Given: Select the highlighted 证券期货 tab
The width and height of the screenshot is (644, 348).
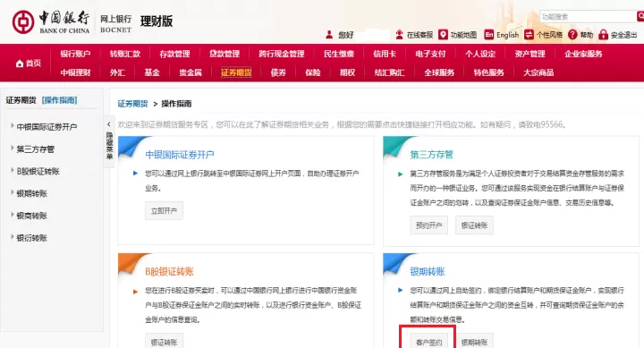Looking at the screenshot, I should 236,72.
